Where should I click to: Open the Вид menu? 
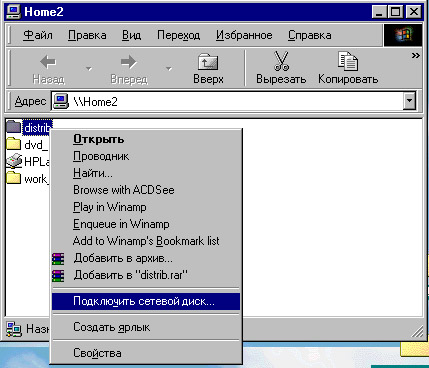coord(131,35)
